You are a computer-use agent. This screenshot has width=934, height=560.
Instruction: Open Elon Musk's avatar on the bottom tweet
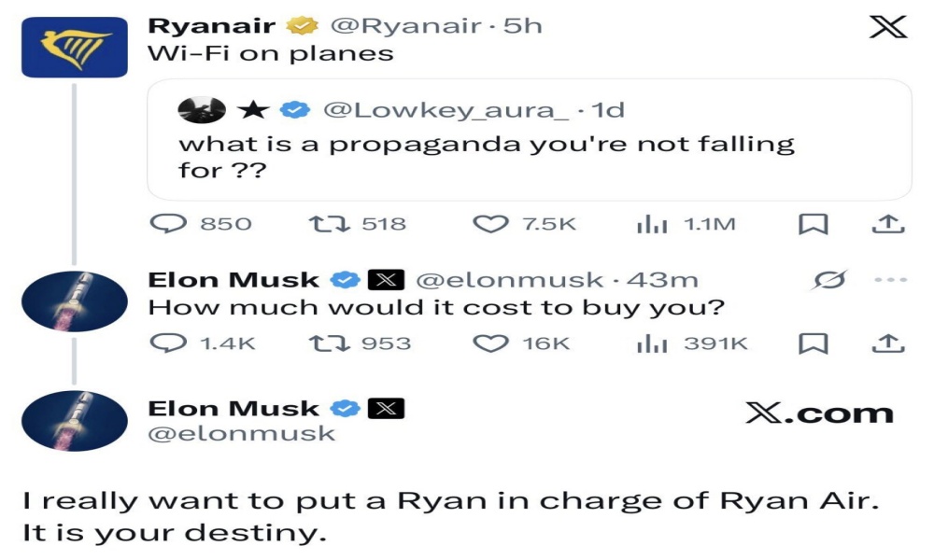tap(74, 421)
